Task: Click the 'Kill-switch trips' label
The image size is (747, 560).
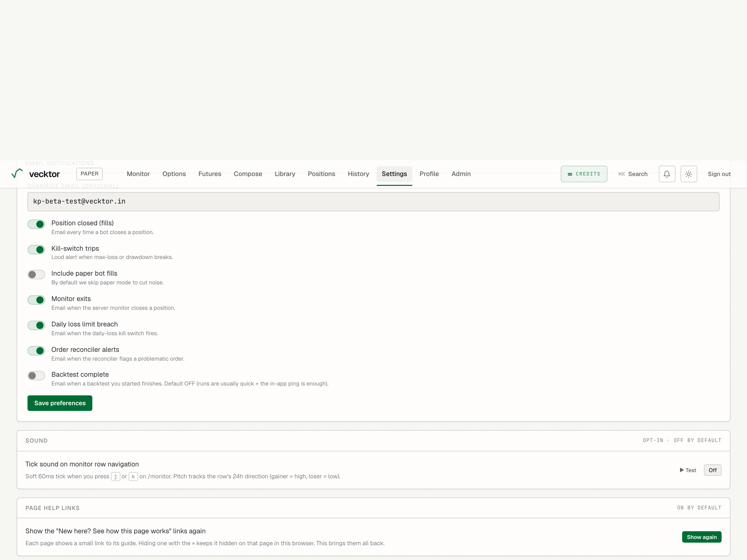Action: (x=75, y=248)
